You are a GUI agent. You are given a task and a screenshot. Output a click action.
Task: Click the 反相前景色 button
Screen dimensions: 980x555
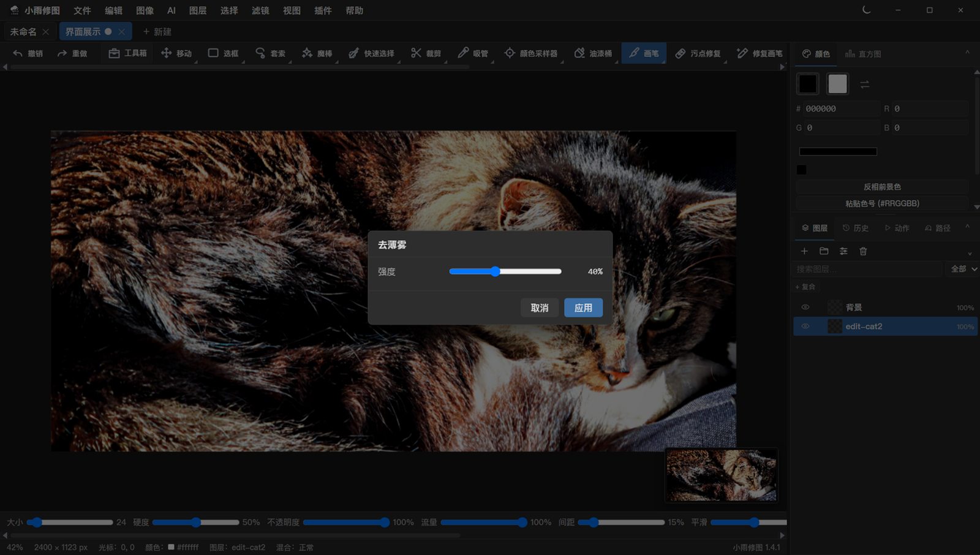click(882, 187)
